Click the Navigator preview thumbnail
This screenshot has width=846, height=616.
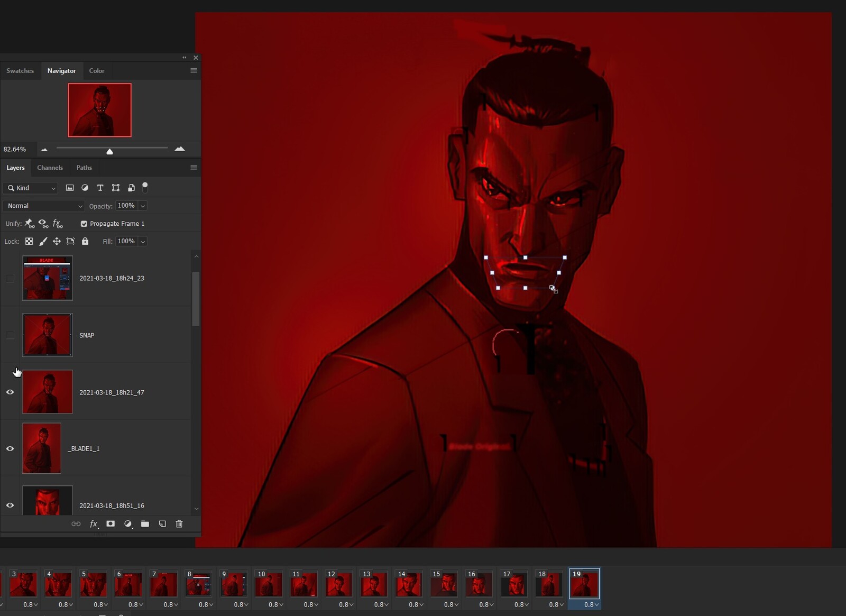99,110
